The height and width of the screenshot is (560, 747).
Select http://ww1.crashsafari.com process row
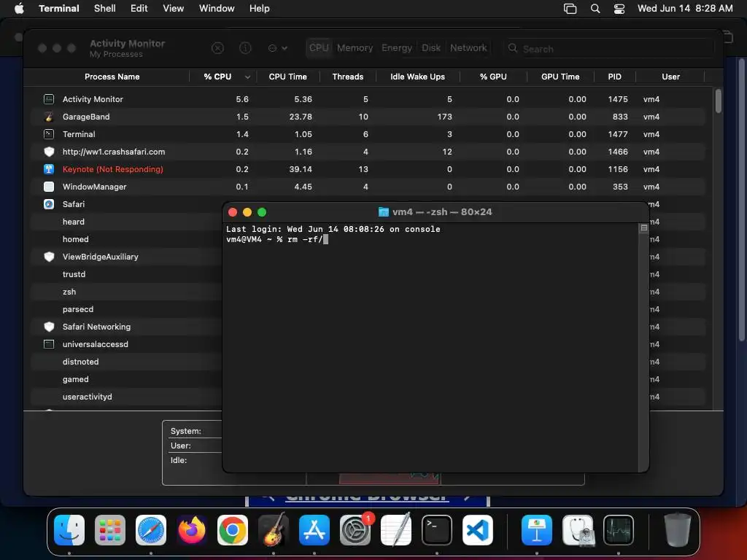pyautogui.click(x=368, y=152)
